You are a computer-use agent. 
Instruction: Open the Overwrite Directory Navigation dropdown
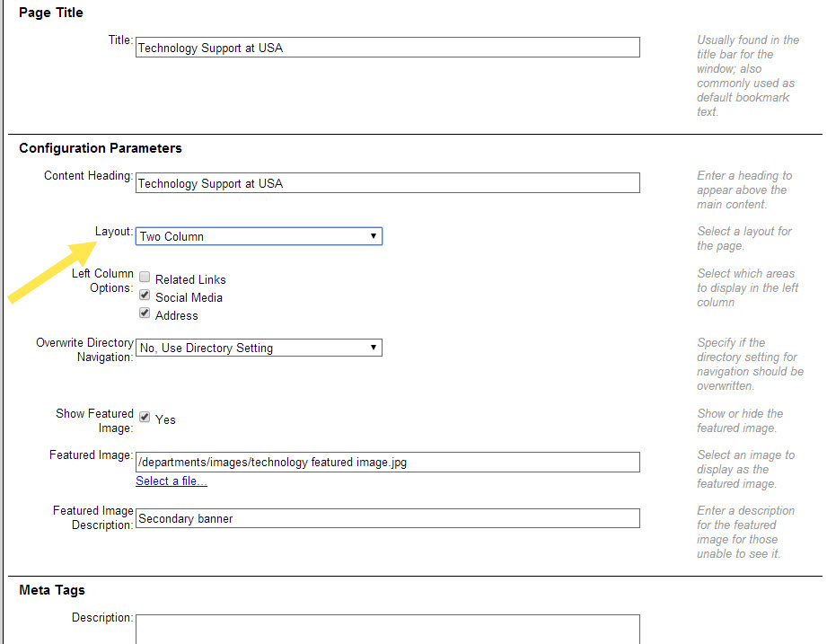pyautogui.click(x=259, y=348)
